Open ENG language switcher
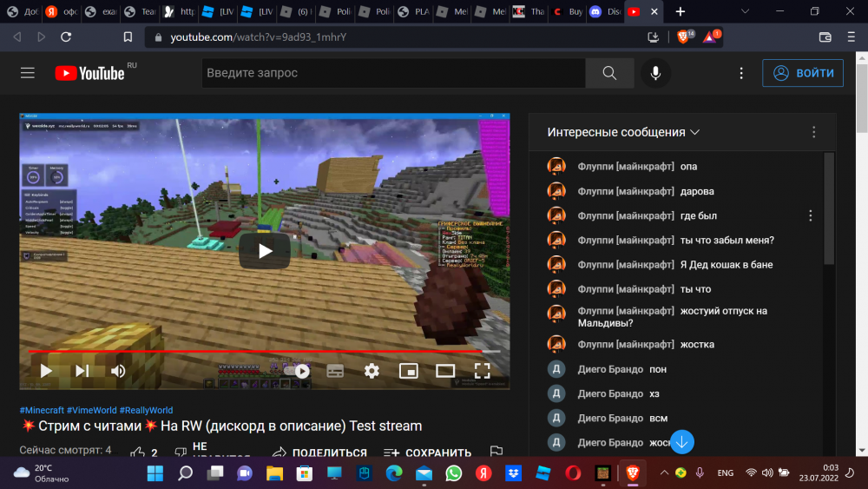 (x=725, y=473)
